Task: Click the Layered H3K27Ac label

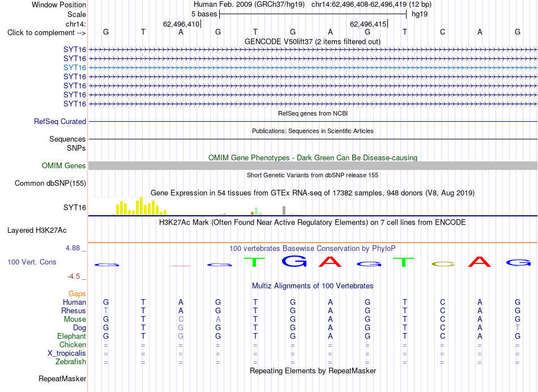Action: click(x=37, y=231)
